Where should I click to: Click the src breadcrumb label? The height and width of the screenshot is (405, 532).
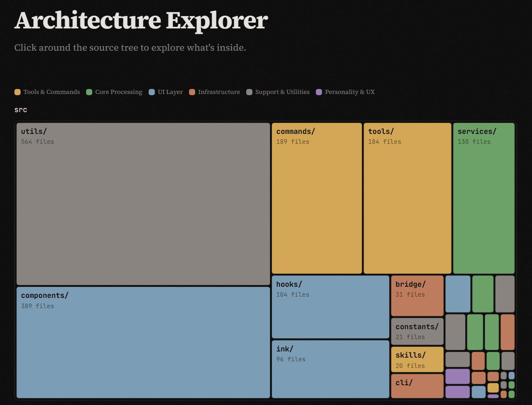[21, 110]
